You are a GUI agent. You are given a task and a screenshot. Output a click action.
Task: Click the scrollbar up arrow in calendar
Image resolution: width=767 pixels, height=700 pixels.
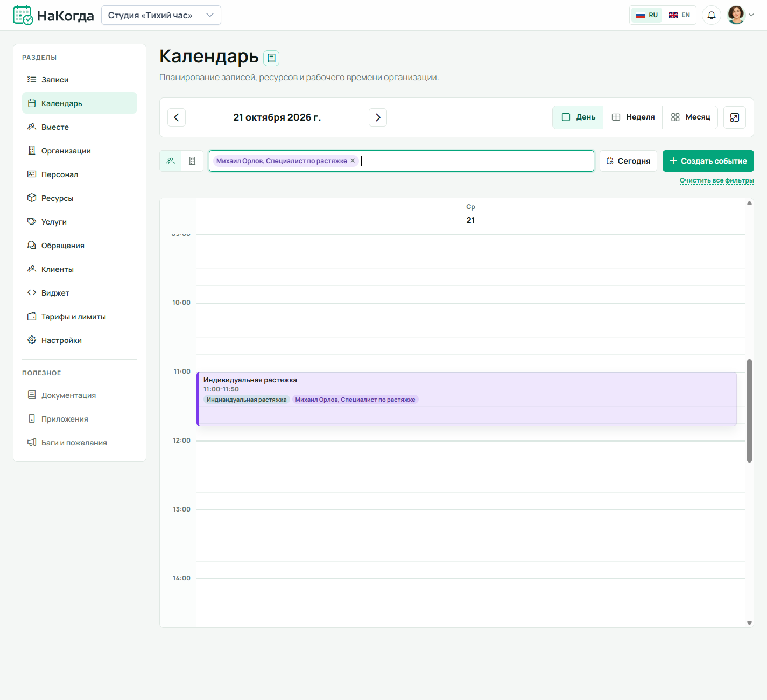[749, 202]
